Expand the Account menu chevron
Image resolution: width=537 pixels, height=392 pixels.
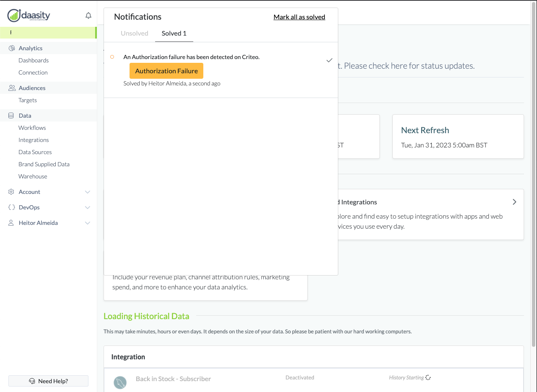[88, 192]
